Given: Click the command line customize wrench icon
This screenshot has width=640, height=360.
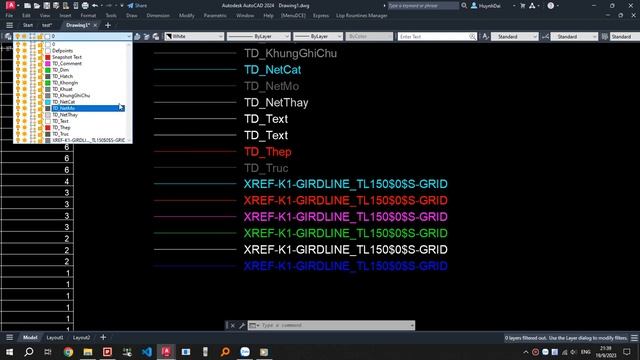Looking at the screenshot, I should click(242, 325).
